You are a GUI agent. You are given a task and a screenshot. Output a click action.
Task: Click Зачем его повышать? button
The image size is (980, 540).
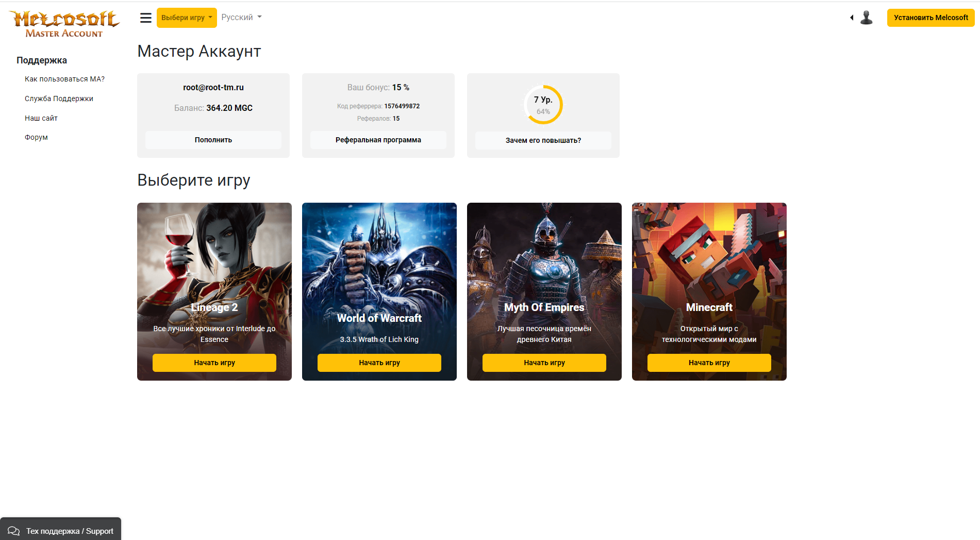[x=543, y=140]
